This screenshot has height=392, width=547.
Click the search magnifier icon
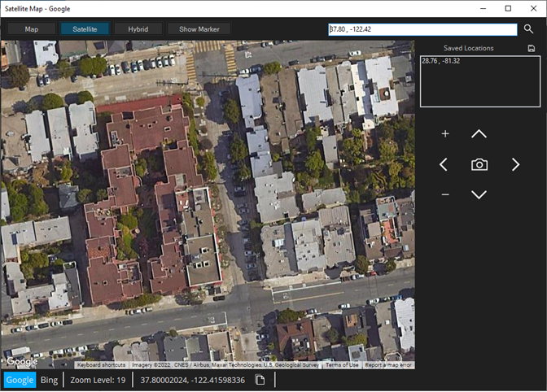click(528, 29)
